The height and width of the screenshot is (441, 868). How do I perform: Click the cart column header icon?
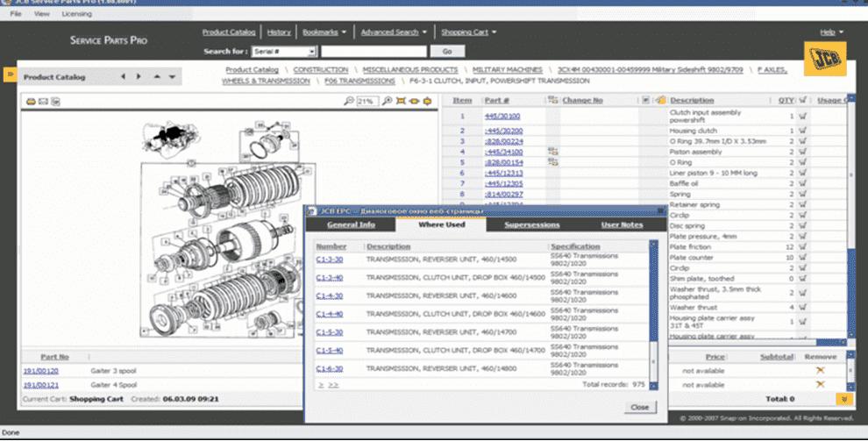tap(802, 100)
